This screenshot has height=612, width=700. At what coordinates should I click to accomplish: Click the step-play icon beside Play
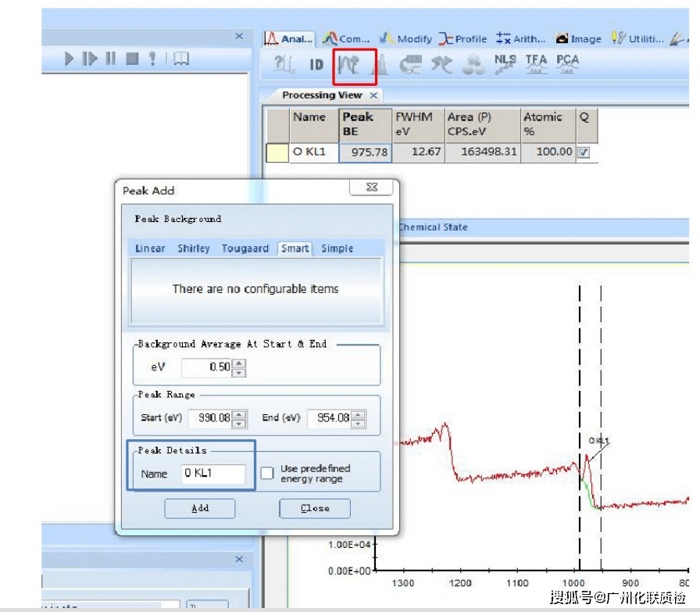89,59
